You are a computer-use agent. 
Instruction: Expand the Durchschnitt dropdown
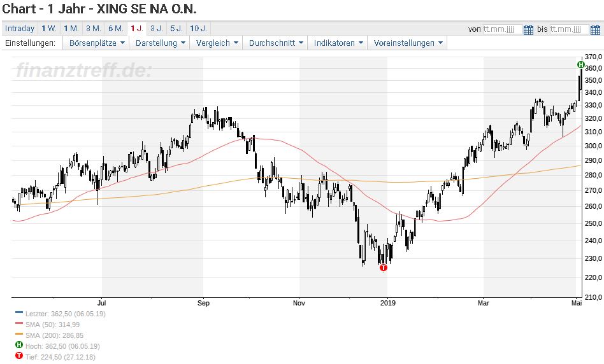pyautogui.click(x=275, y=43)
